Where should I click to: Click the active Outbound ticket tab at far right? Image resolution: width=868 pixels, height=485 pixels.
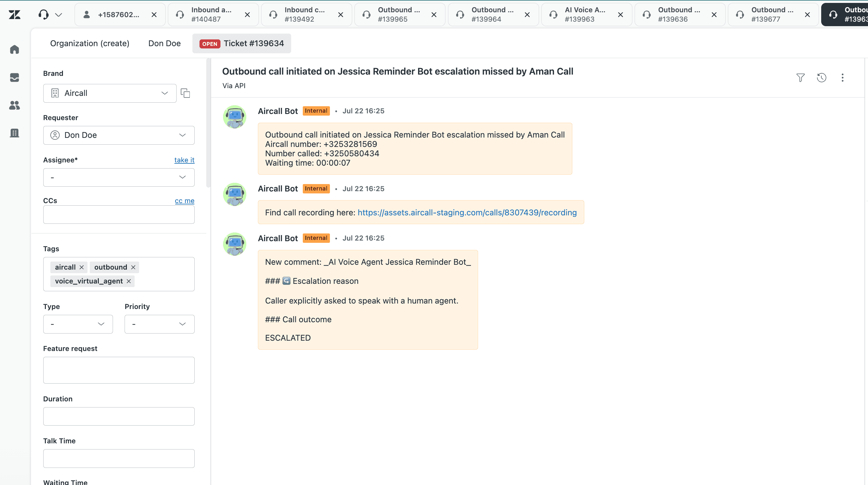pyautogui.click(x=844, y=15)
